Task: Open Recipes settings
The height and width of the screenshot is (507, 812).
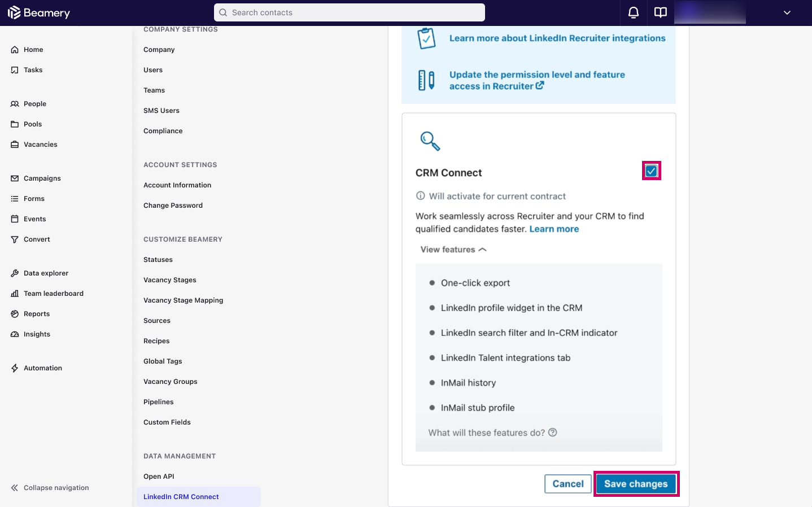Action: [156, 341]
